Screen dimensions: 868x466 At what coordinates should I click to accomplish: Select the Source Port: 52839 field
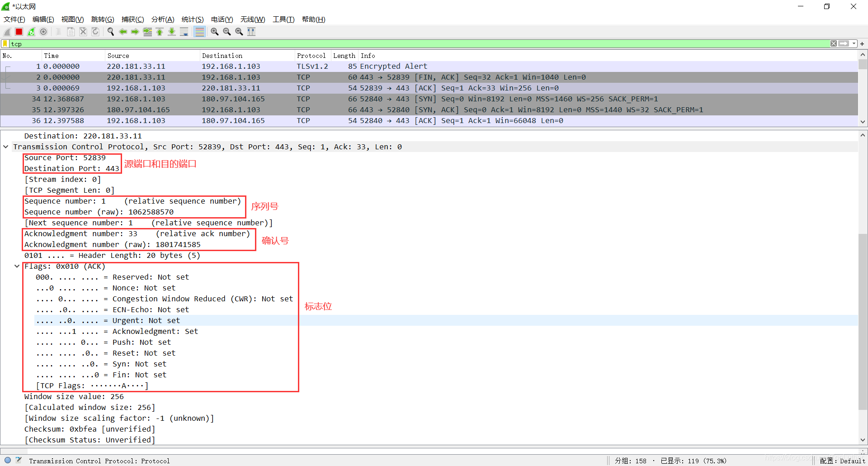click(65, 157)
